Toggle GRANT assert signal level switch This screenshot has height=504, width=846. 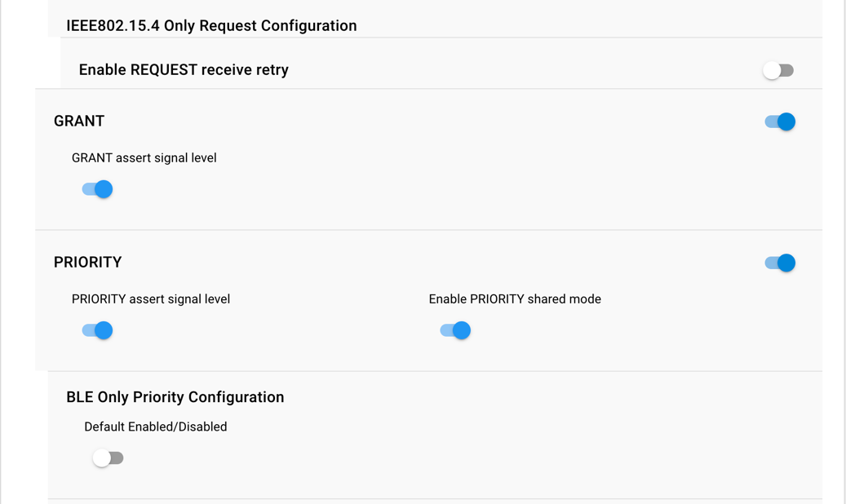point(97,189)
